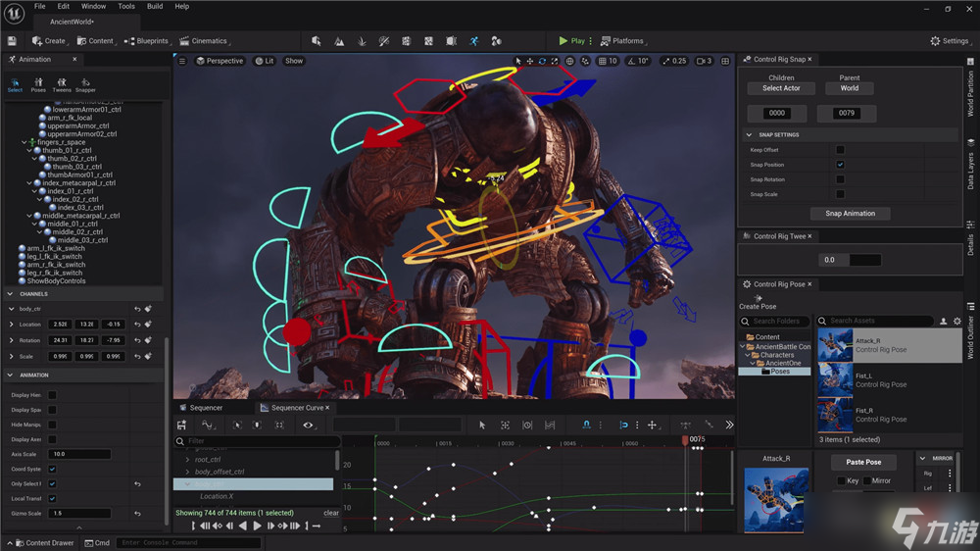Image resolution: width=980 pixels, height=551 pixels.
Task: Click viewport scale gizmo icon
Action: (555, 61)
